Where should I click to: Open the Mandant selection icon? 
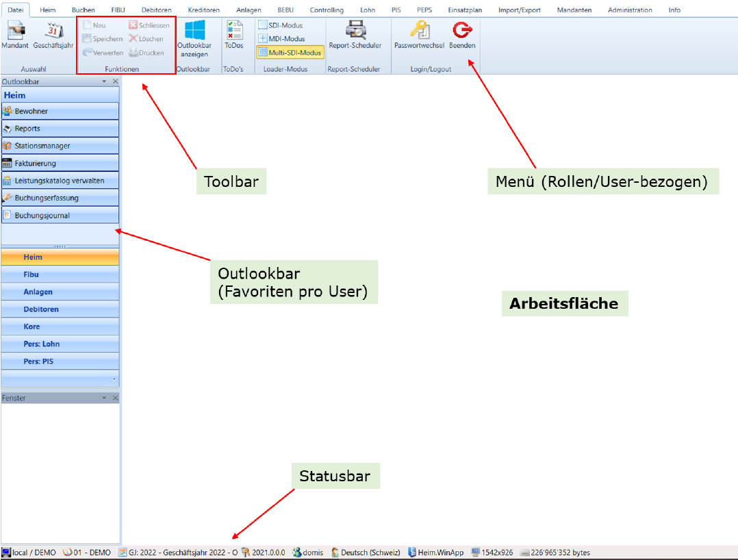[x=15, y=32]
